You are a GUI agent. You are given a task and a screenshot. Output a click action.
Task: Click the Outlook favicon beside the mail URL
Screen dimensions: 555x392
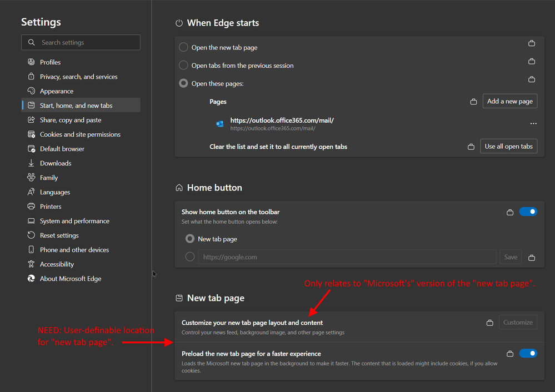220,124
